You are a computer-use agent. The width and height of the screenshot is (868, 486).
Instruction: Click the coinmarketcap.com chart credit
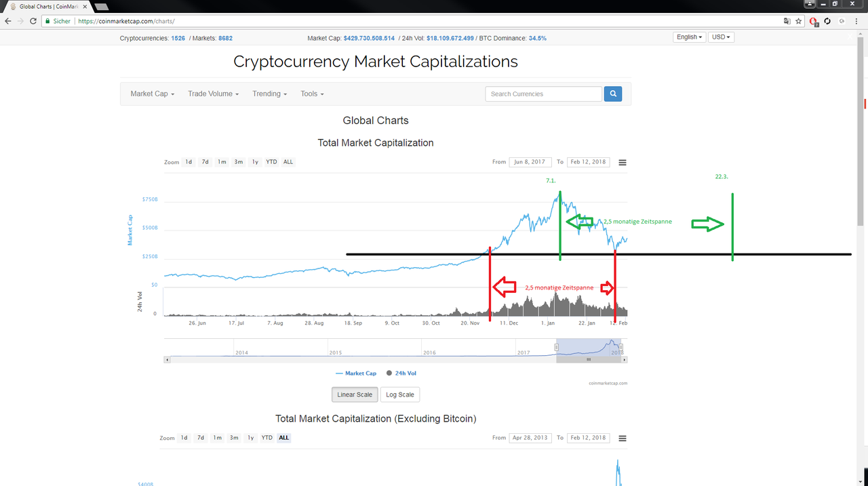pyautogui.click(x=609, y=383)
